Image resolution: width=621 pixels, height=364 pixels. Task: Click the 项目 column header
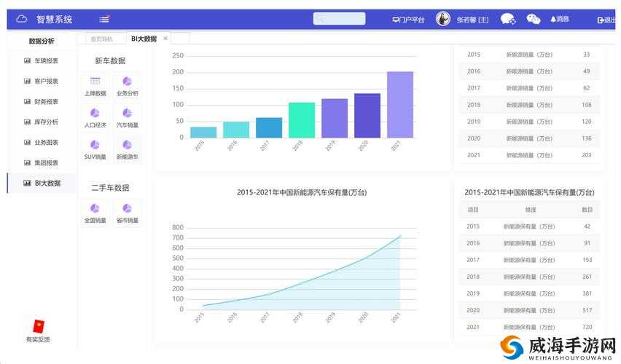[473, 210]
